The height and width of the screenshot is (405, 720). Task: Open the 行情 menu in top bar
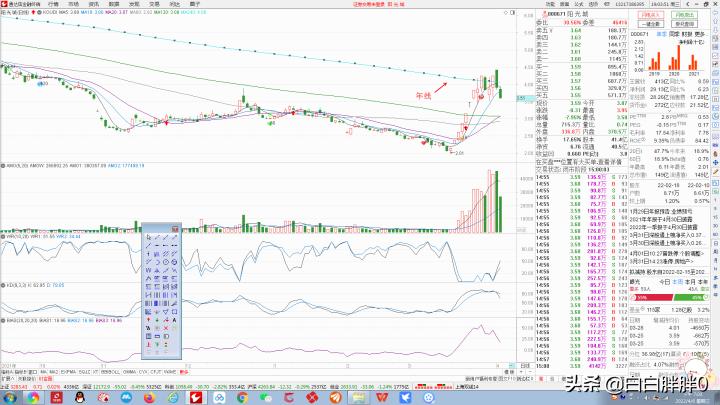point(52,4)
